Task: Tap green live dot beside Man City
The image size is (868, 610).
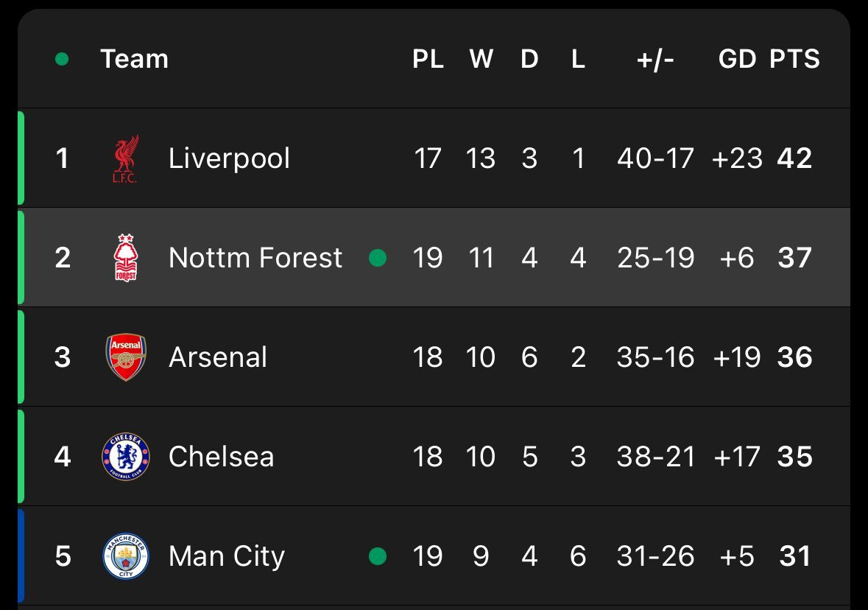Action: coord(378,555)
